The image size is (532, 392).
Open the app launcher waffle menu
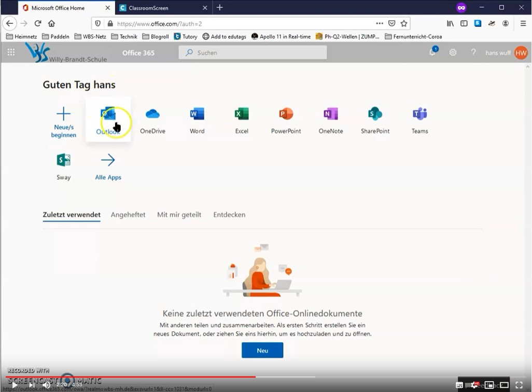pos(11,52)
